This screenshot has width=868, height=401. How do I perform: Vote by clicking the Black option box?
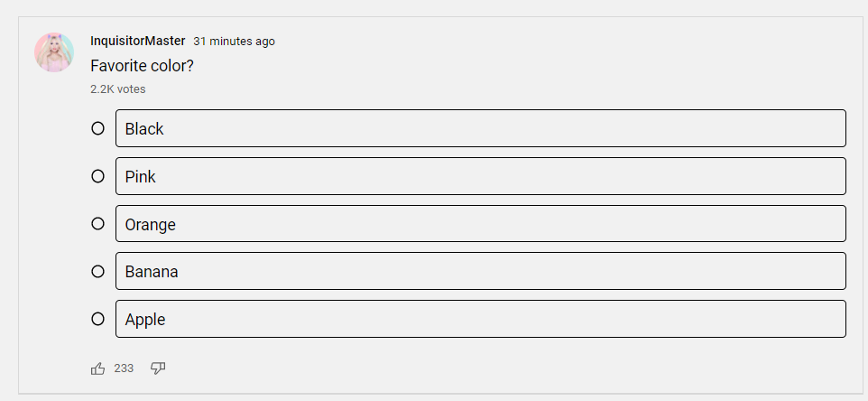(x=480, y=128)
